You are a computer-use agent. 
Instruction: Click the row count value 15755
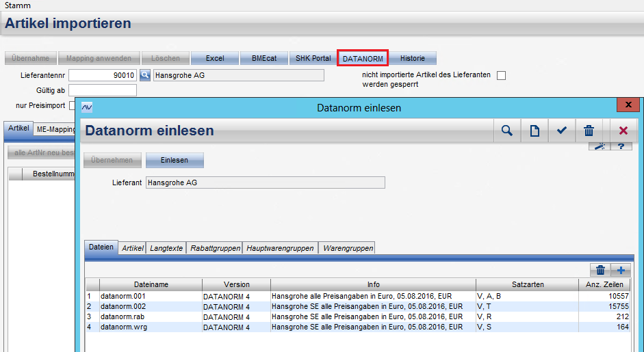click(618, 306)
